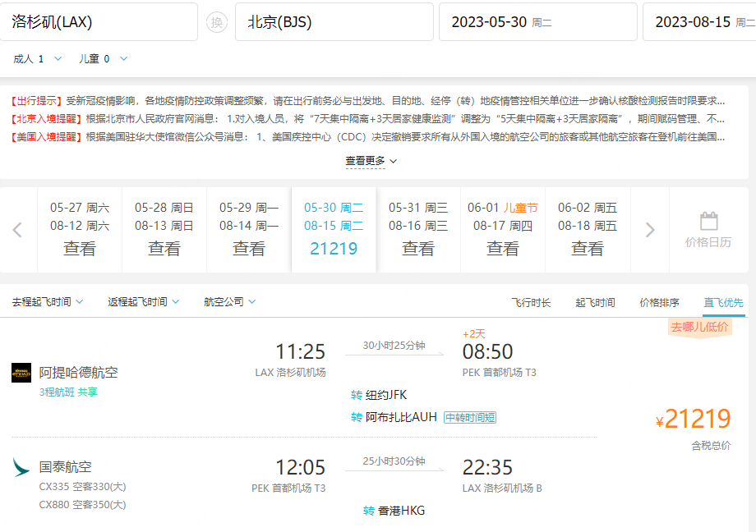Screen dimensions: 756x532
Task: Open the 返程起飞时间 filter dropdown
Action: tap(143, 301)
